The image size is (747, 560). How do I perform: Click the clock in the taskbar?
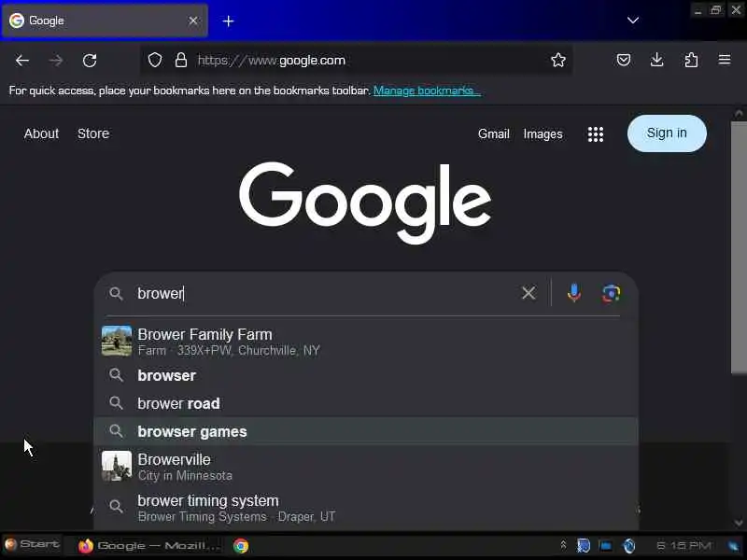pos(684,546)
